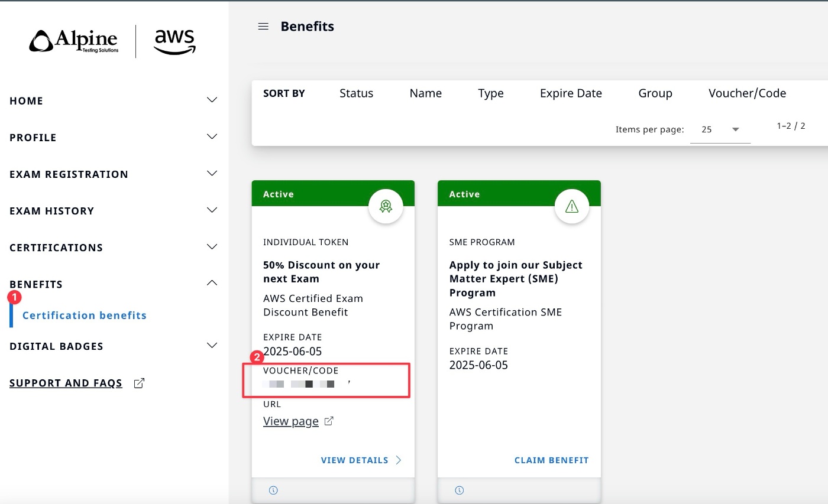The width and height of the screenshot is (828, 504).
Task: Click the Active status on Individual Token card
Action: (279, 194)
